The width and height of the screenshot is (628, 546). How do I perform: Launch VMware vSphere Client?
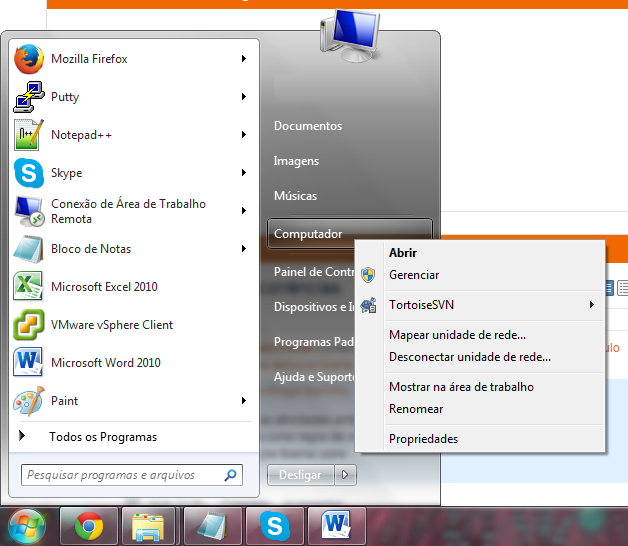pyautogui.click(x=111, y=325)
